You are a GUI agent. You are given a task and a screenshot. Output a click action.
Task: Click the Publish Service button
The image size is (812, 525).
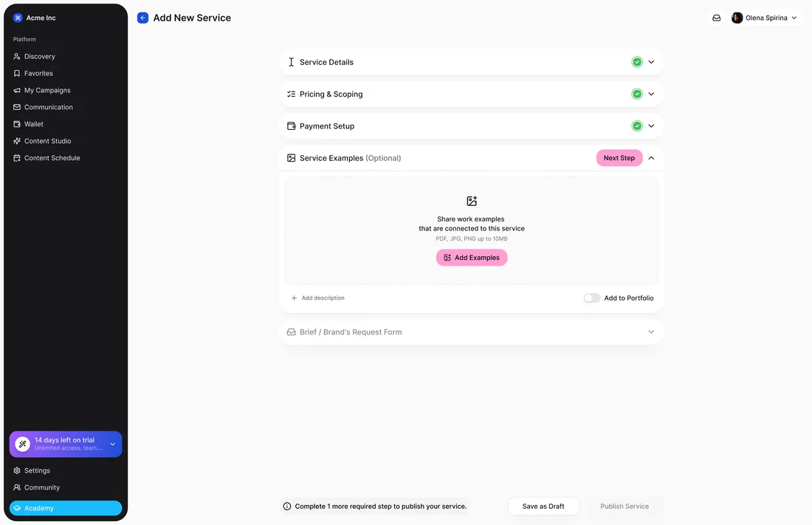click(624, 507)
